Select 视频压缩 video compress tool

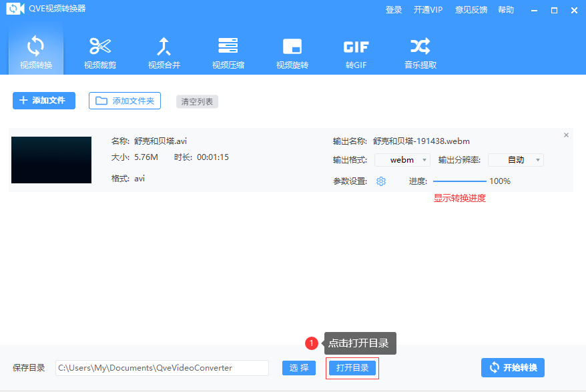[228, 53]
